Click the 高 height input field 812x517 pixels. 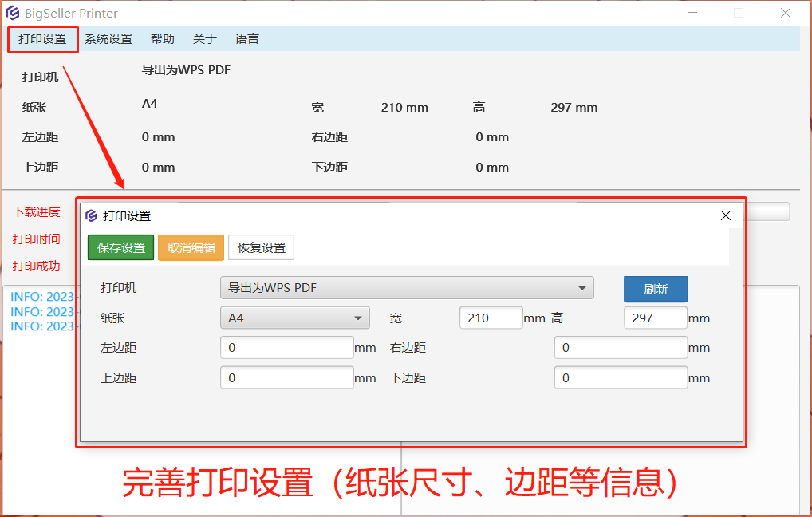pyautogui.click(x=655, y=318)
